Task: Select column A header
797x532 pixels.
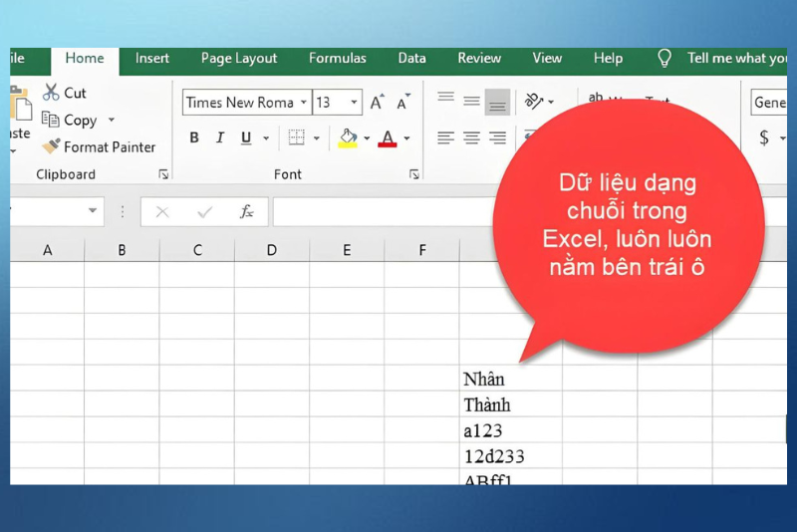Action: click(x=47, y=250)
